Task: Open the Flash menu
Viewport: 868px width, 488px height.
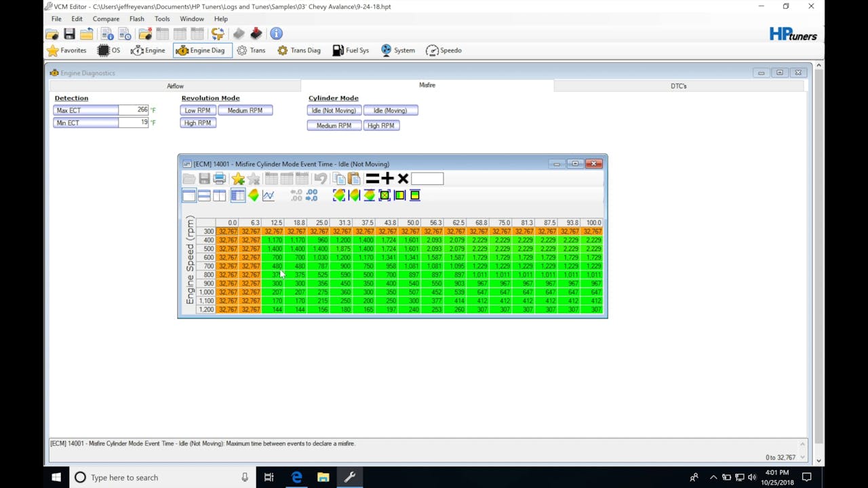Action: [136, 19]
